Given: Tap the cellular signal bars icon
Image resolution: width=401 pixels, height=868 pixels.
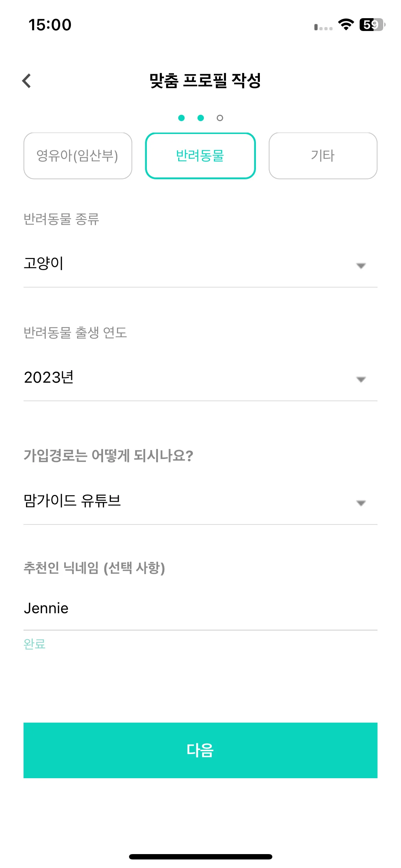Looking at the screenshot, I should coord(323,27).
